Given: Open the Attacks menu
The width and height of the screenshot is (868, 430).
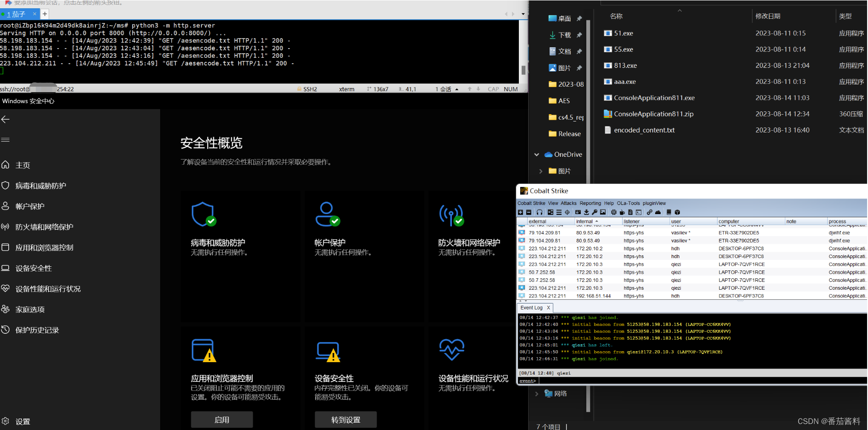Looking at the screenshot, I should (x=569, y=203).
